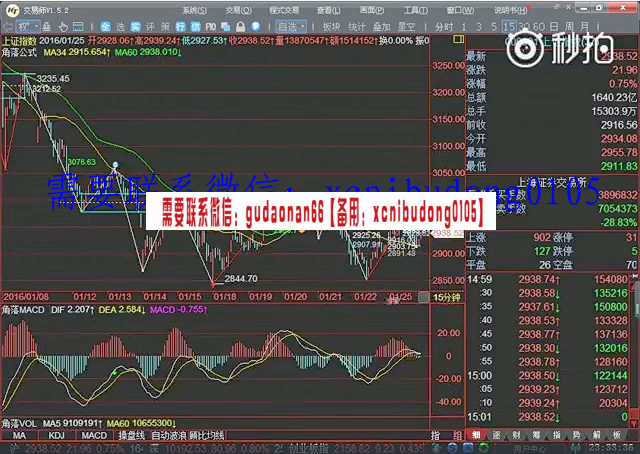Switch to the KDJ indicator tab
The height and width of the screenshot is (454, 640).
56,436
